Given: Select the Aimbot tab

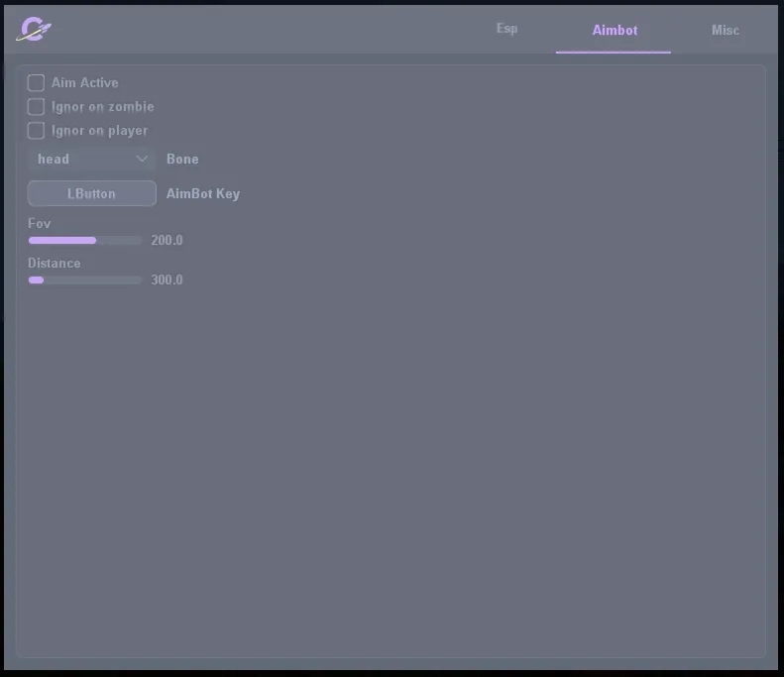Looking at the screenshot, I should pos(615,30).
